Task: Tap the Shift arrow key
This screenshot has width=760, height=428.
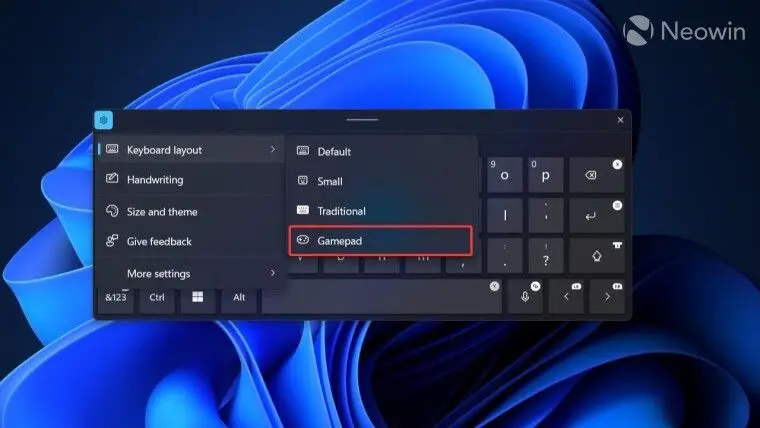Action: (597, 256)
